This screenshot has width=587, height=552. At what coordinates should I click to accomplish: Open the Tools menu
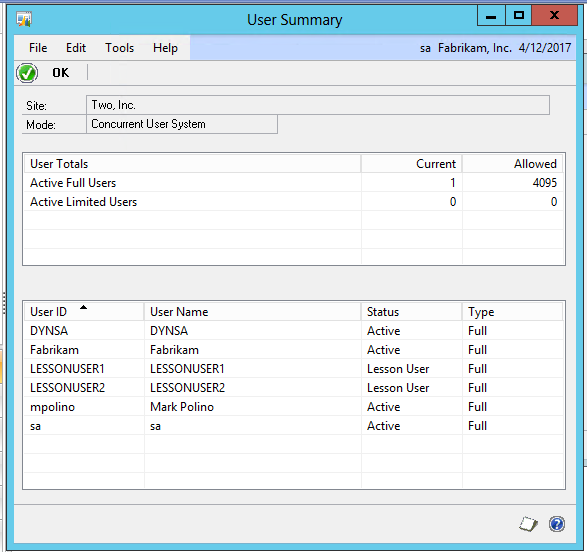(x=119, y=48)
